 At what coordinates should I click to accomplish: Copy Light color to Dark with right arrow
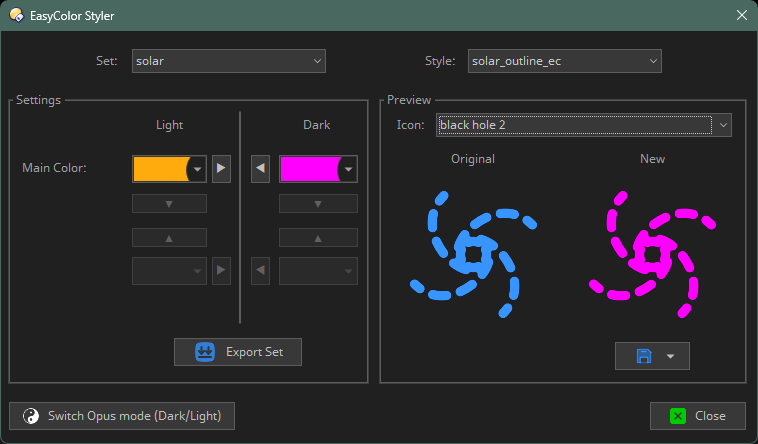coord(221,169)
